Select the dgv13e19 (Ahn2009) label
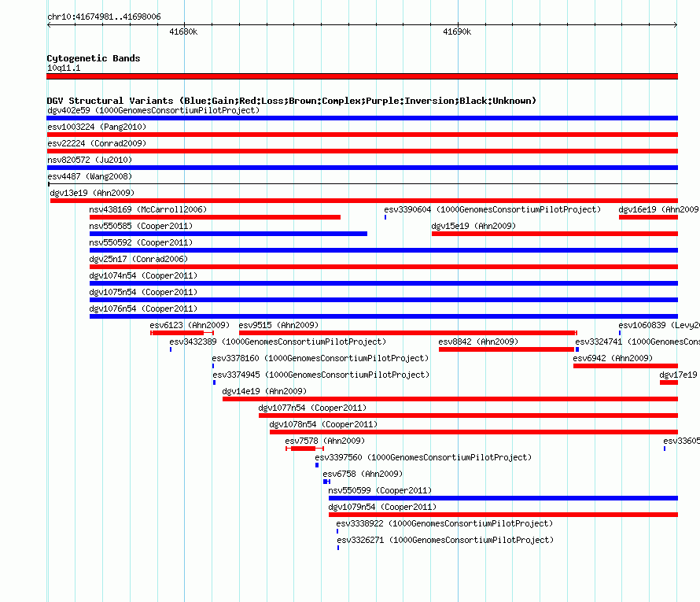This screenshot has height=602, width=700. 92,193
